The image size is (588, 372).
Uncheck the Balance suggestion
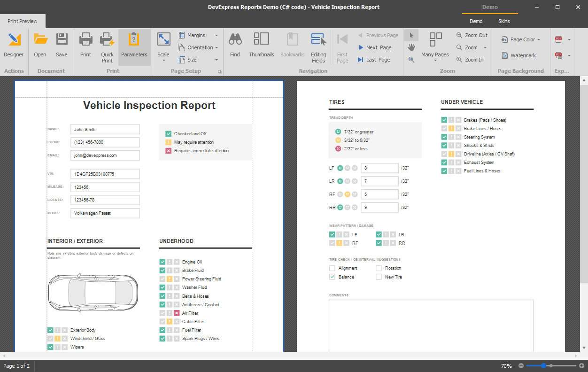click(332, 277)
